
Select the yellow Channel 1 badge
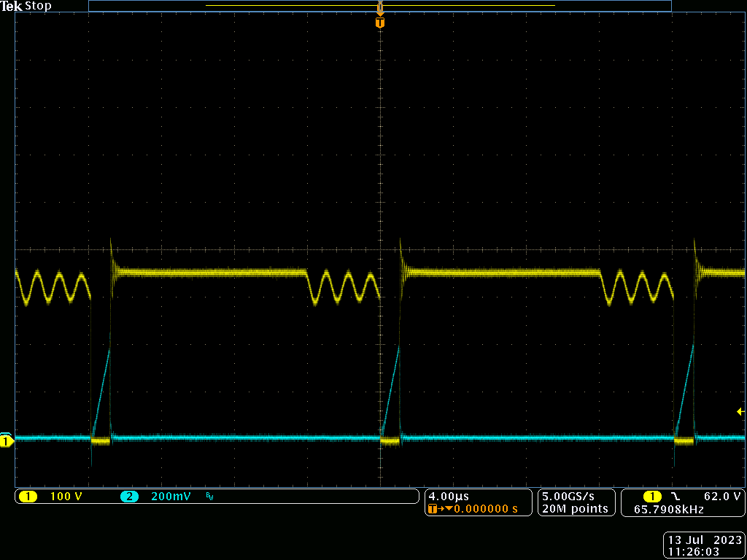[x=29, y=496]
